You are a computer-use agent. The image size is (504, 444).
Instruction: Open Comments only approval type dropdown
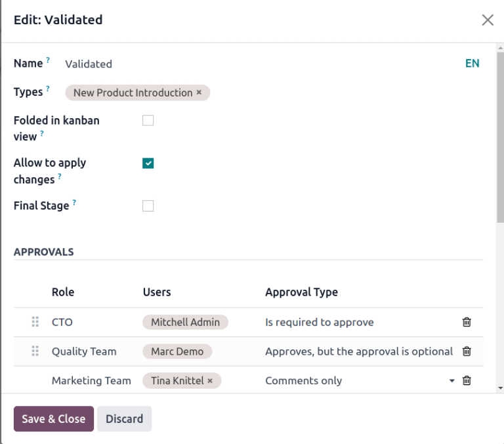[x=451, y=380]
